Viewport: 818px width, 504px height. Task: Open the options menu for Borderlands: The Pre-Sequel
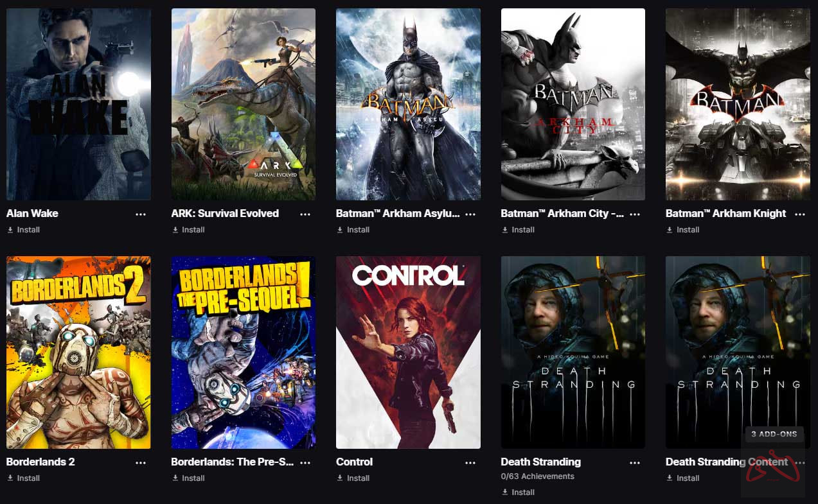tap(305, 463)
